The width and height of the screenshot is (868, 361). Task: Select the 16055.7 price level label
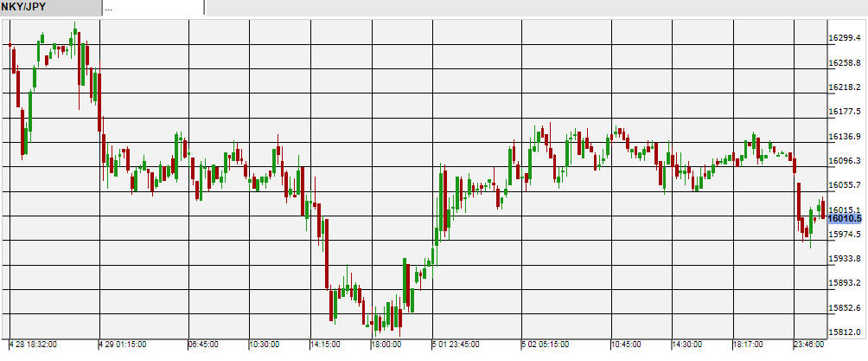point(845,185)
